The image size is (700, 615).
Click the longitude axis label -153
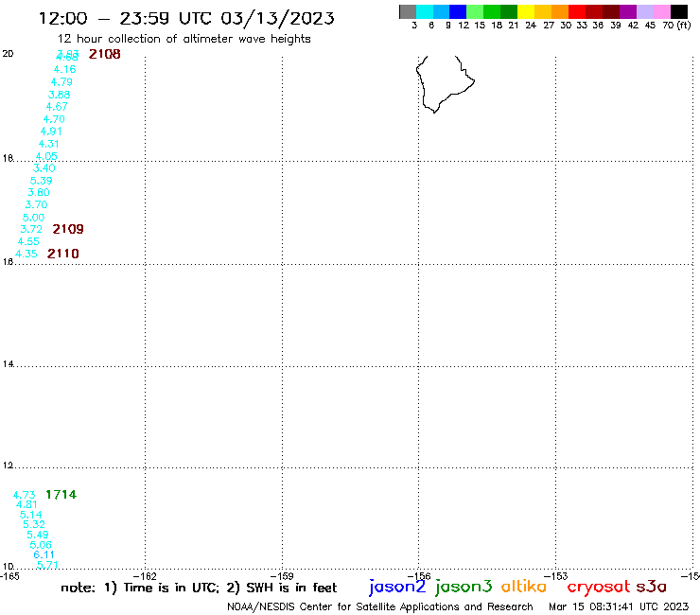click(x=556, y=576)
